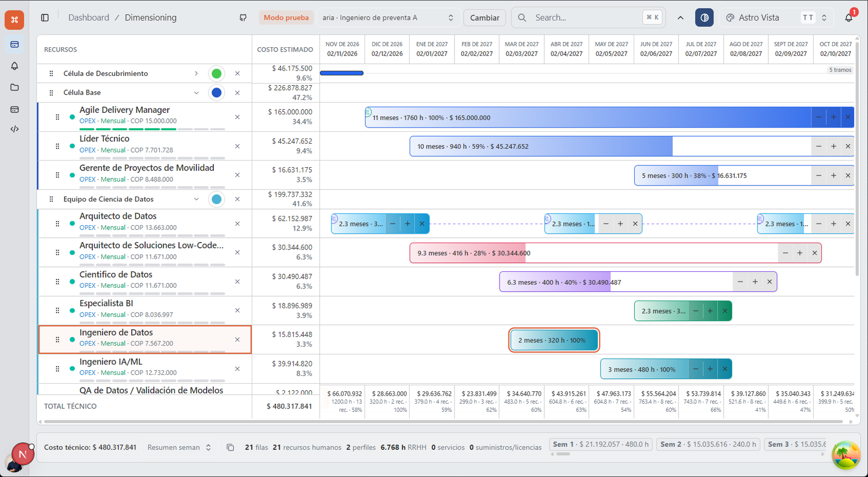Click the orange app logo icon
This screenshot has width=868, height=477.
pos(15,20)
